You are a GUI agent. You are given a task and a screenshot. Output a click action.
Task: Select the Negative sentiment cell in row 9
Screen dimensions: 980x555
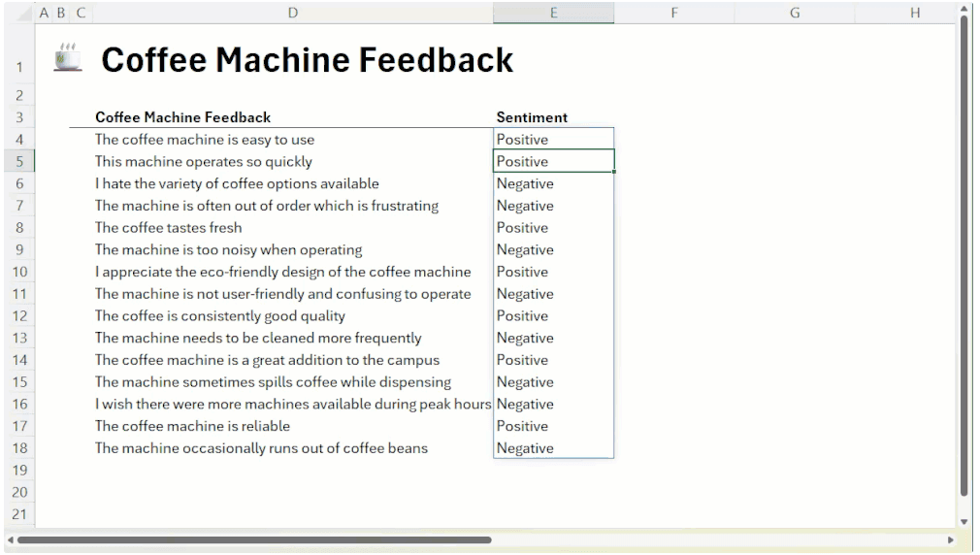pyautogui.click(x=553, y=249)
